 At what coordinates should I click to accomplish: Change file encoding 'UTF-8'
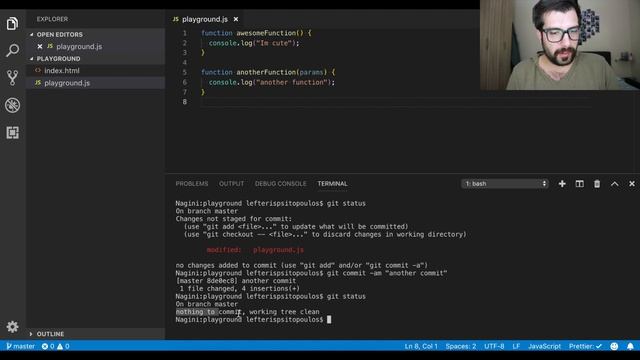click(494, 346)
